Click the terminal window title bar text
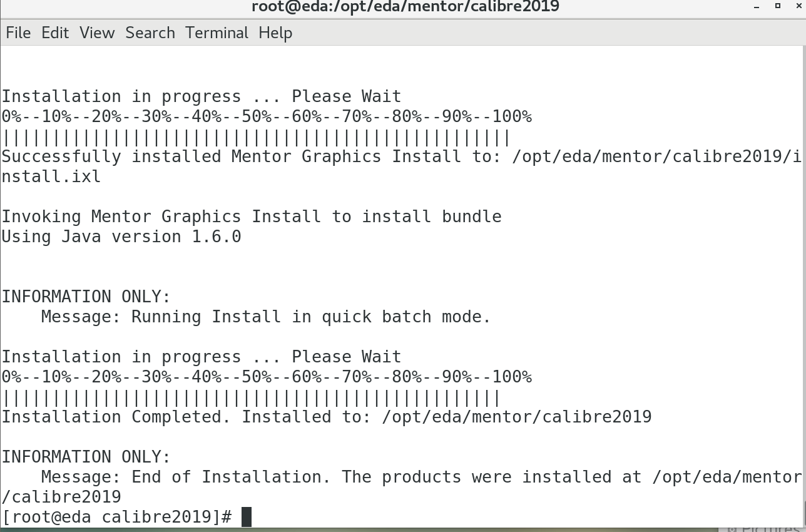This screenshot has width=806, height=532. point(405,7)
